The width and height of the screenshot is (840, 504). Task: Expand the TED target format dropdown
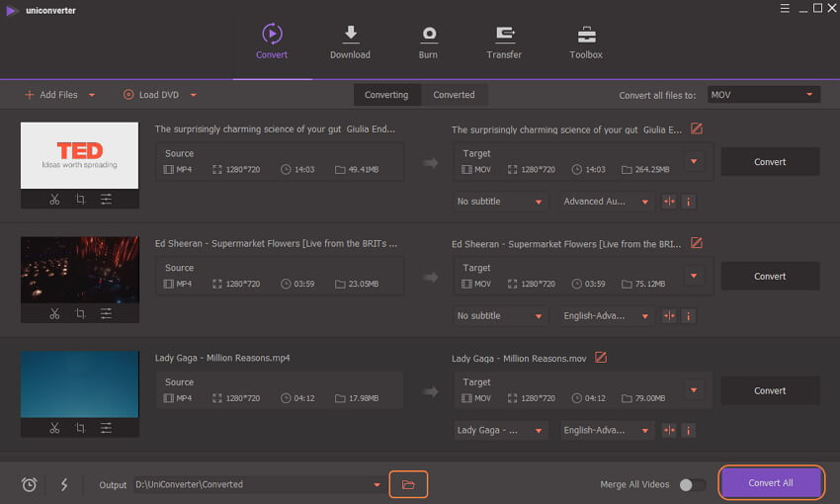[x=694, y=161]
